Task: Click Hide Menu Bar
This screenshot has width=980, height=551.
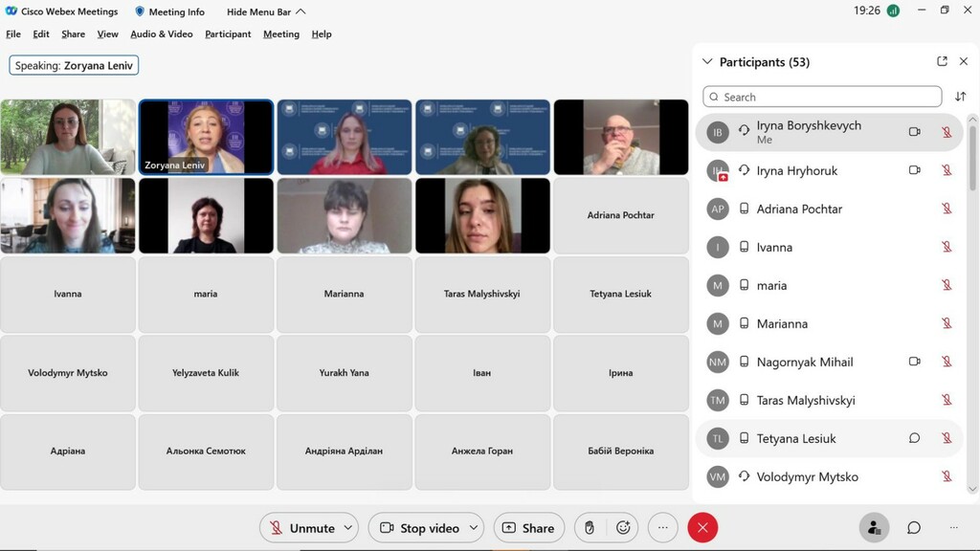Action: [x=266, y=11]
